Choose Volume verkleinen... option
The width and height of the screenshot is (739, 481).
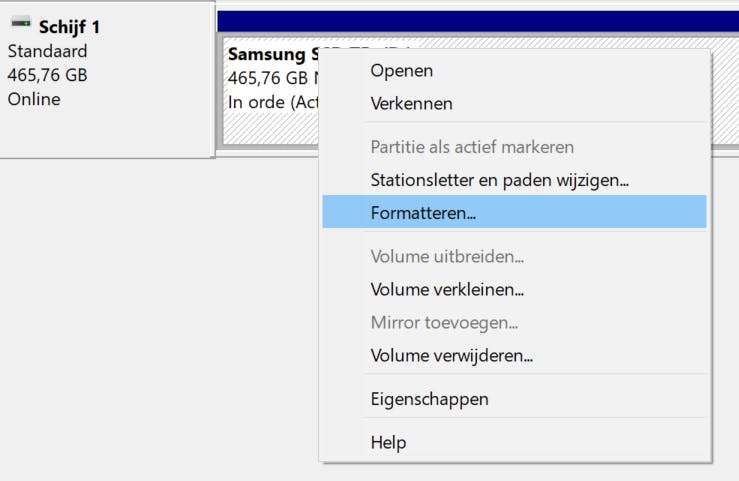pos(447,290)
